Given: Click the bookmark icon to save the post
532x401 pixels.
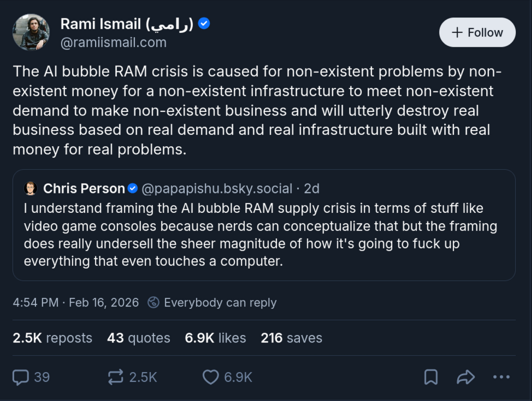Looking at the screenshot, I should 430,377.
